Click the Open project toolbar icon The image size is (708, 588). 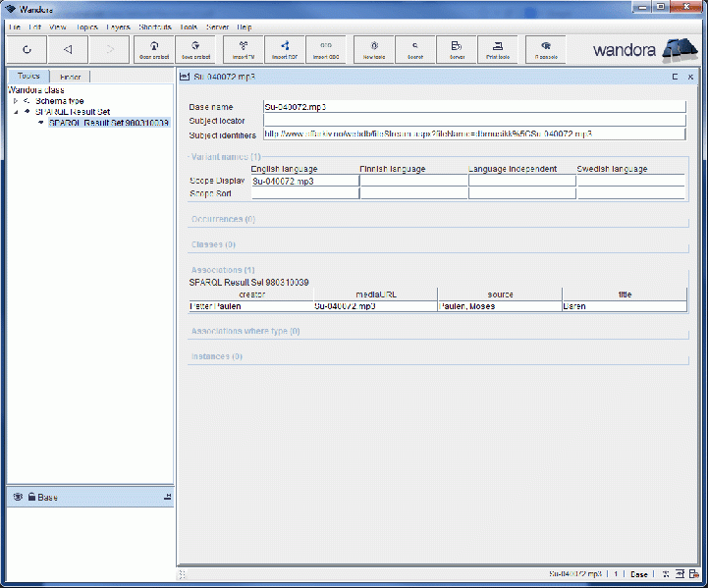pos(154,49)
